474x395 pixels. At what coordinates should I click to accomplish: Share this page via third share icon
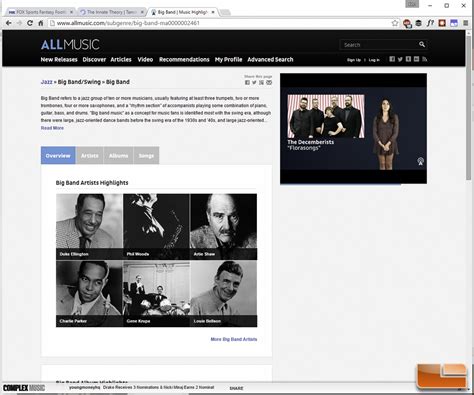262,82
